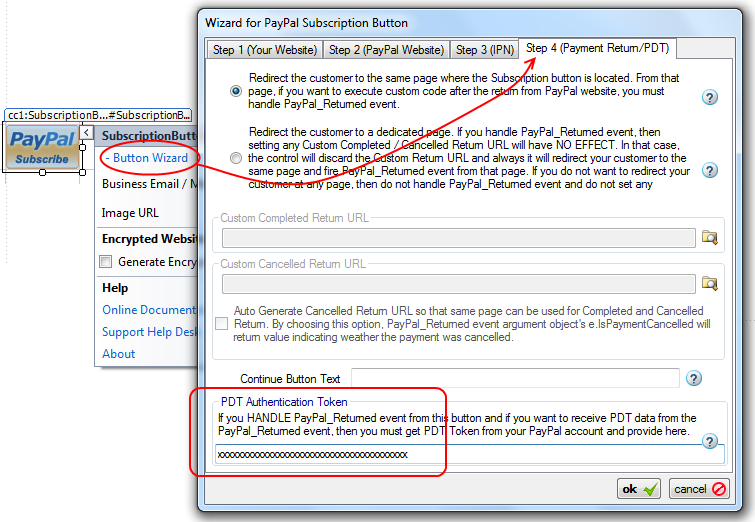
Task: Select Step 4 (Payment Return/PDT) tab
Action: (x=598, y=48)
